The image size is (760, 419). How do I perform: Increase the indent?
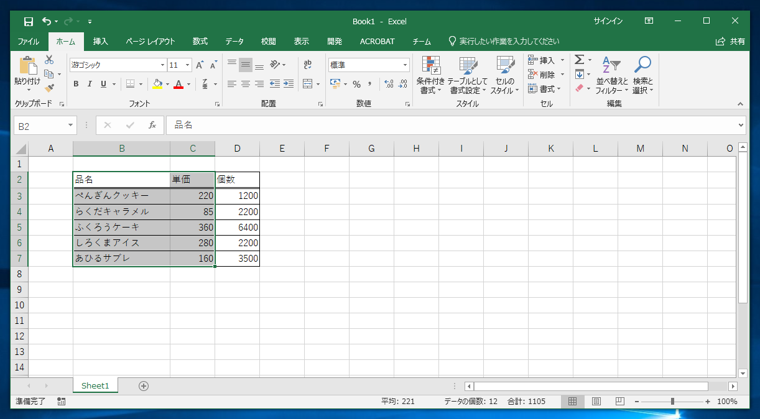pos(289,84)
